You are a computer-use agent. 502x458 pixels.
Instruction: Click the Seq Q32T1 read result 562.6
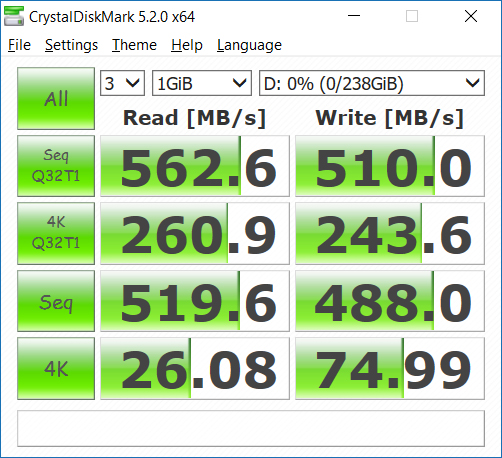point(195,166)
